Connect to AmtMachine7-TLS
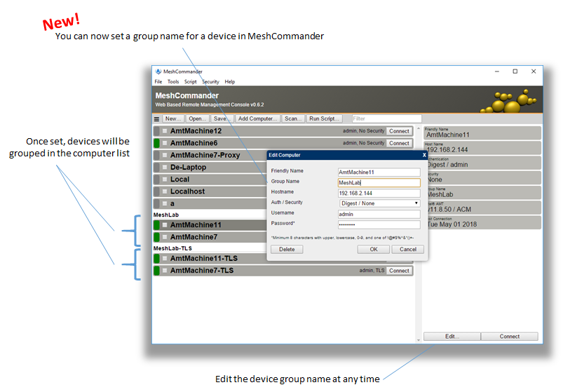563x392 pixels. (x=399, y=271)
